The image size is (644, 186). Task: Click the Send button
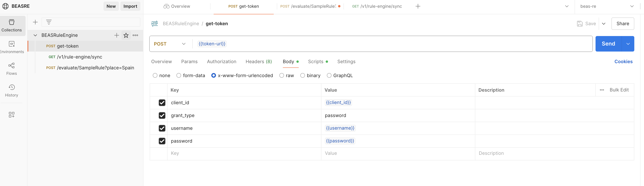click(x=608, y=44)
